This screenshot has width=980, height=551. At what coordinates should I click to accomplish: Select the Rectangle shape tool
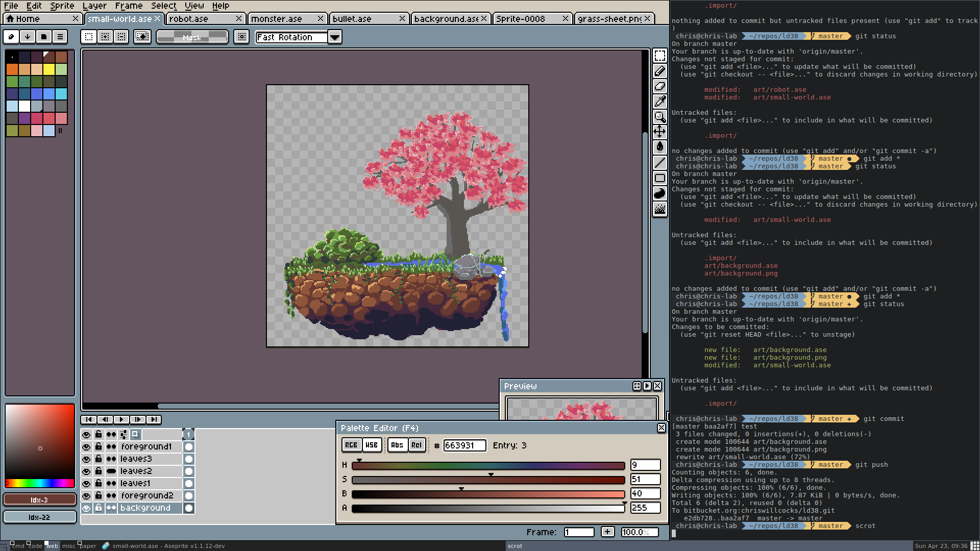click(x=660, y=178)
